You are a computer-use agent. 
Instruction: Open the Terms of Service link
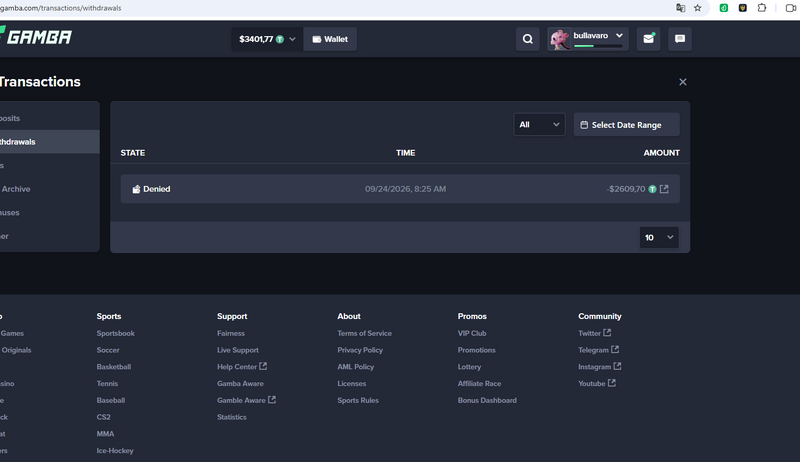coord(364,333)
